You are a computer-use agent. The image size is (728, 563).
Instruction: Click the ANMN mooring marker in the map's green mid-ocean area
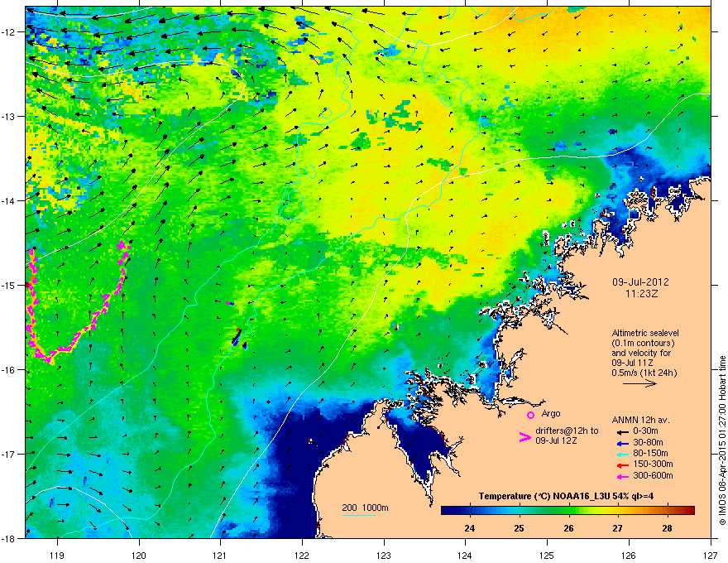237,338
